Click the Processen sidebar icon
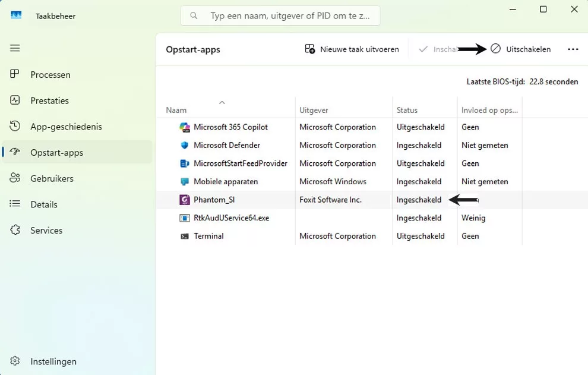 click(x=15, y=74)
